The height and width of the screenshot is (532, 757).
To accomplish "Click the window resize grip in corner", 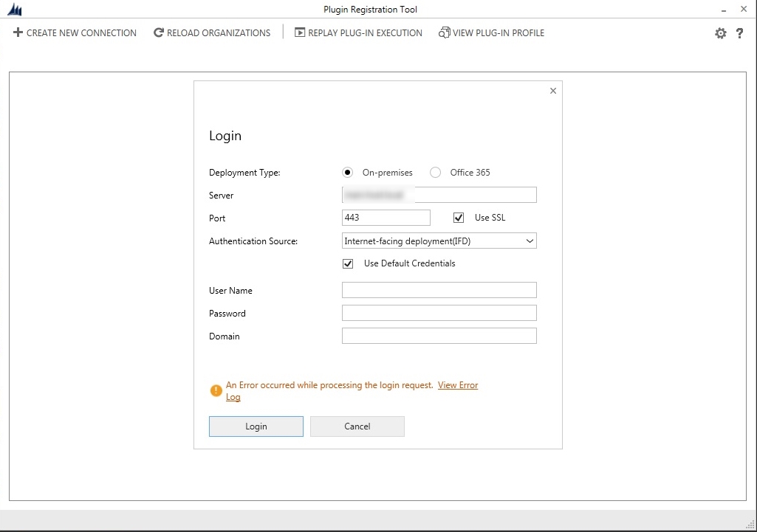I will click(x=751, y=525).
